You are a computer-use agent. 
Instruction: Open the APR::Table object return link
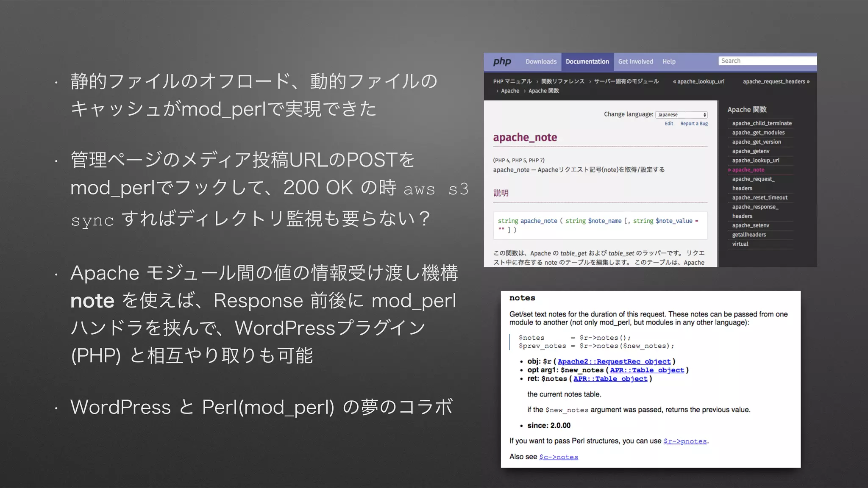(610, 379)
